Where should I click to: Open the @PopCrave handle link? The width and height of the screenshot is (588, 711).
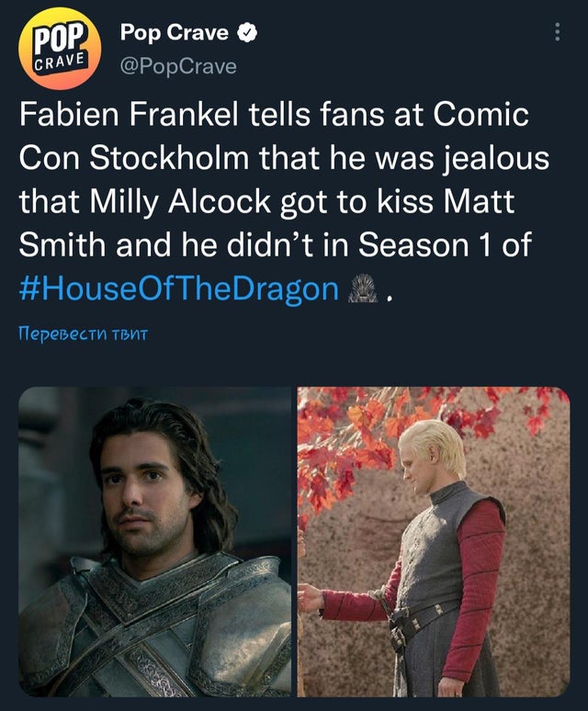pyautogui.click(x=178, y=67)
